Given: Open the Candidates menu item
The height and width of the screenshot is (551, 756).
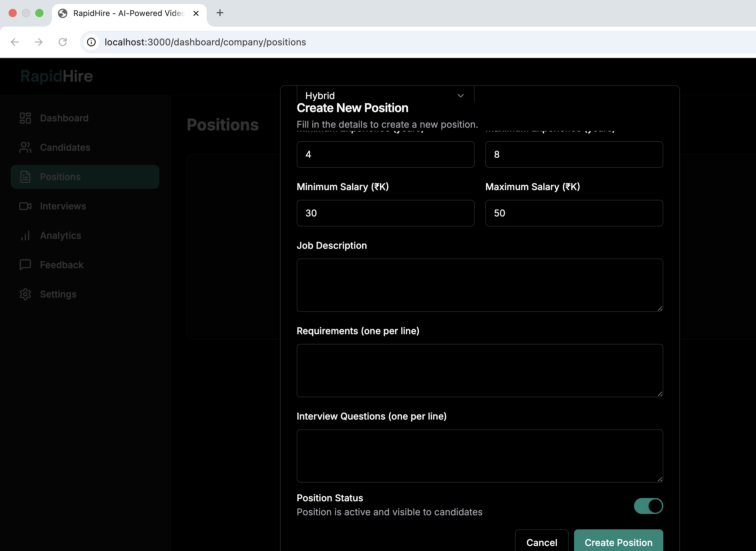Looking at the screenshot, I should click(65, 147).
